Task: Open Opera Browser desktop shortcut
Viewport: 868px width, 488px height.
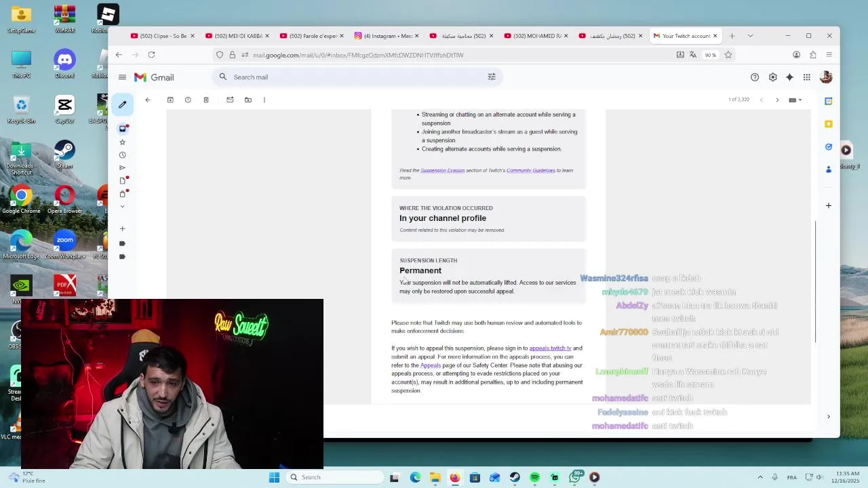Action: pyautogui.click(x=64, y=199)
